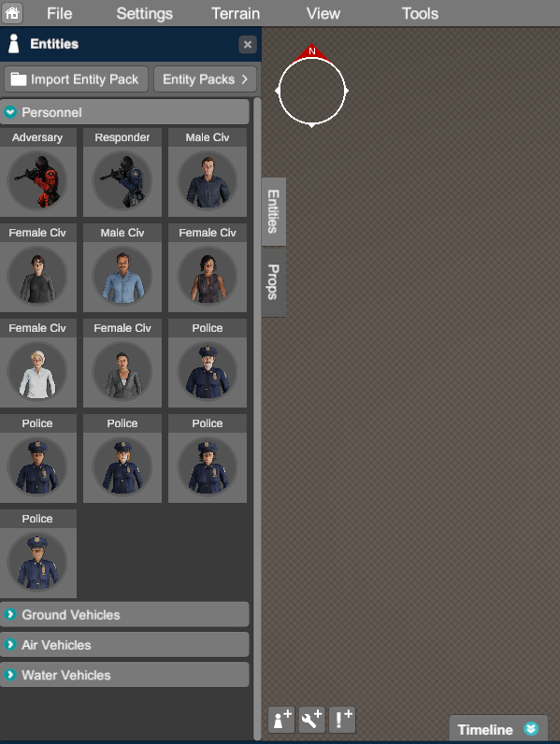Choose the Police officer with a mustache
The image size is (560, 744).
click(208, 363)
